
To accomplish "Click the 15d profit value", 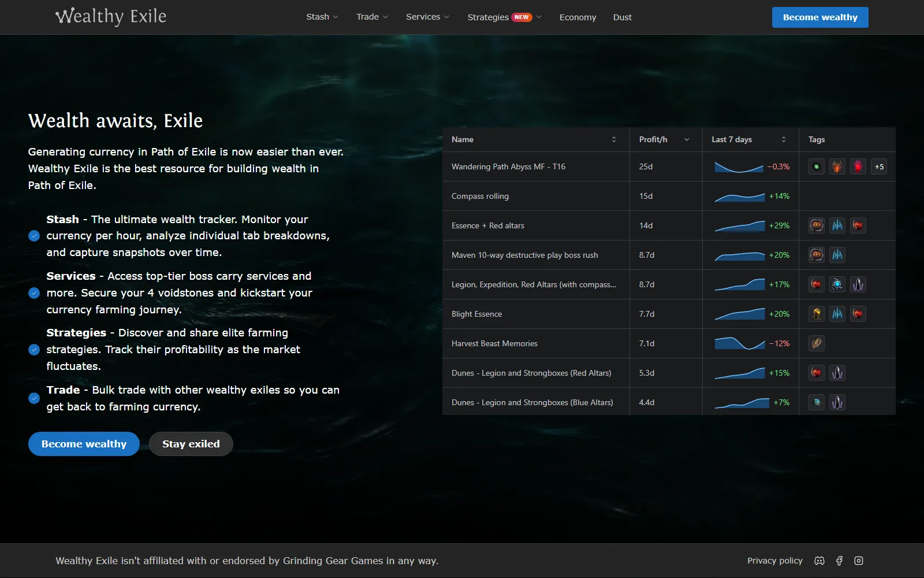I will point(646,196).
